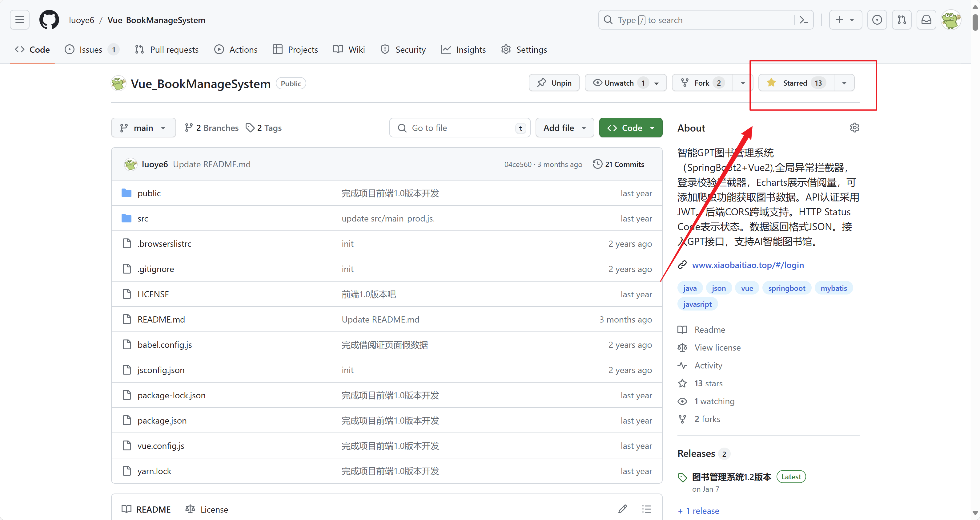
Task: Toggle the Starred button off
Action: point(796,83)
